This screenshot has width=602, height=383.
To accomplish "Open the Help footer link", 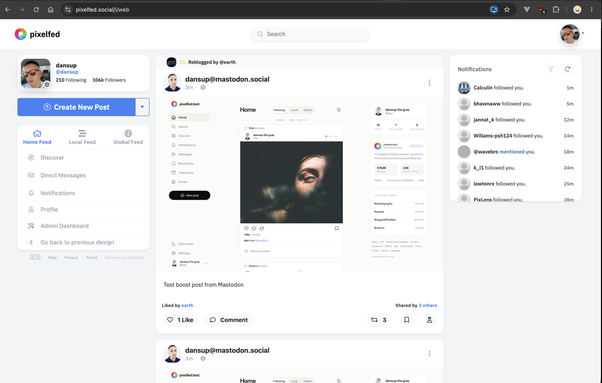I will click(x=52, y=258).
